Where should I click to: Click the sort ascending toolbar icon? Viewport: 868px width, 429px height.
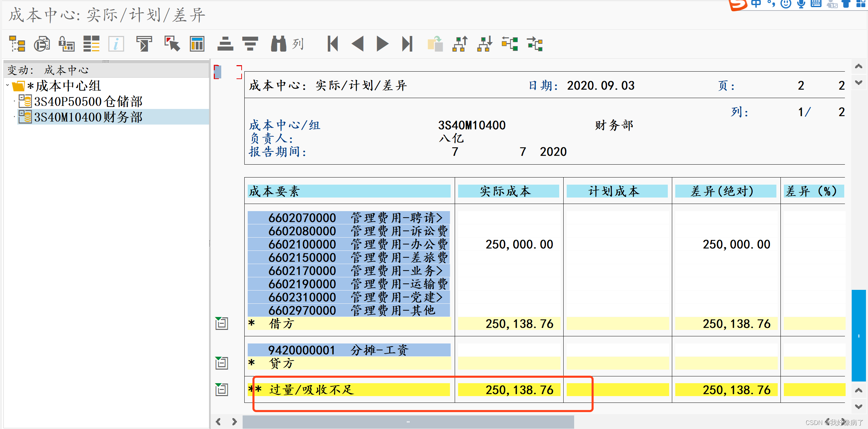pyautogui.click(x=225, y=44)
